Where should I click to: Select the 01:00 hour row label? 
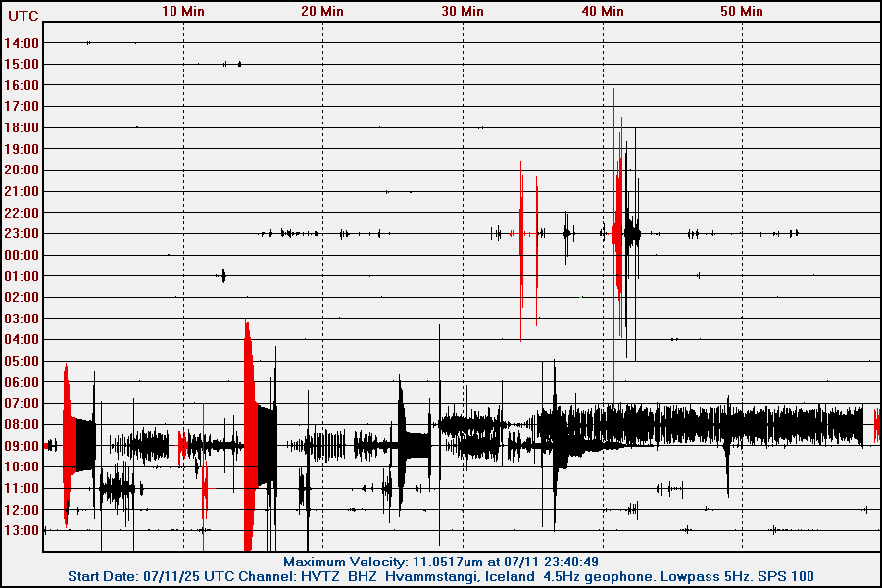click(x=22, y=276)
